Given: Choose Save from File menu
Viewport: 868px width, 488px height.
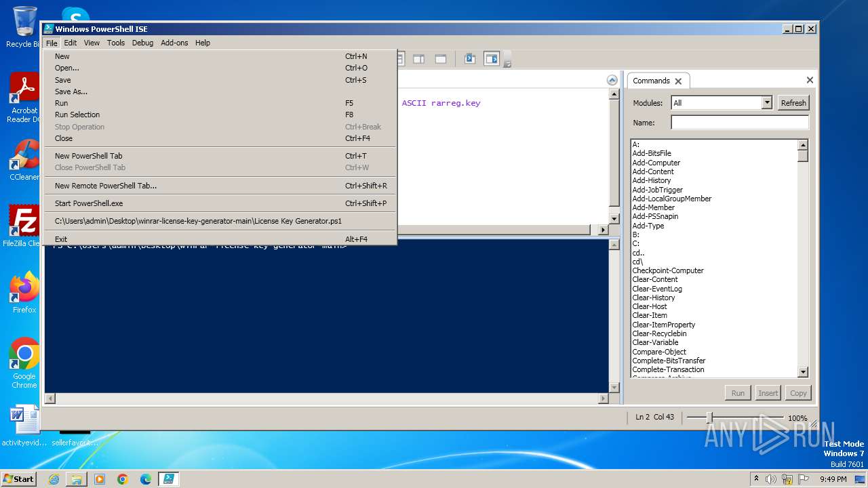Looking at the screenshot, I should (220, 80).
